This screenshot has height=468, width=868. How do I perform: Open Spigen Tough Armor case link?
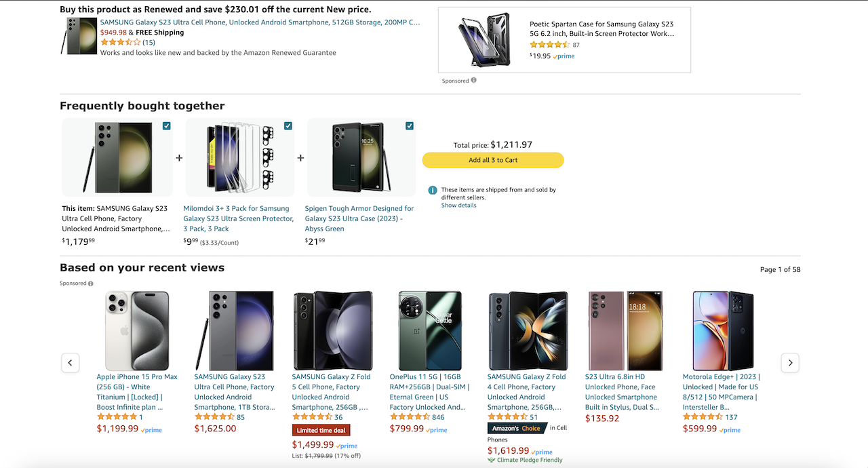tap(359, 218)
